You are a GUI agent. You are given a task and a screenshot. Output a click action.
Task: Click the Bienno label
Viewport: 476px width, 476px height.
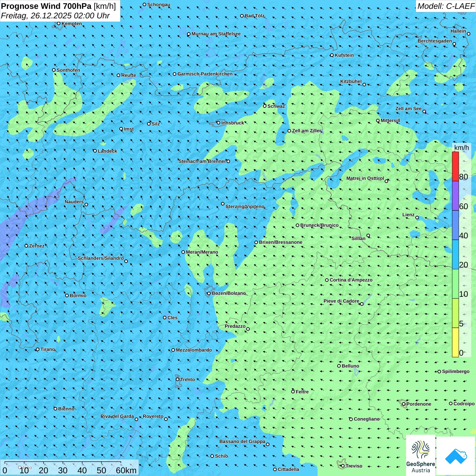[x=66, y=409]
